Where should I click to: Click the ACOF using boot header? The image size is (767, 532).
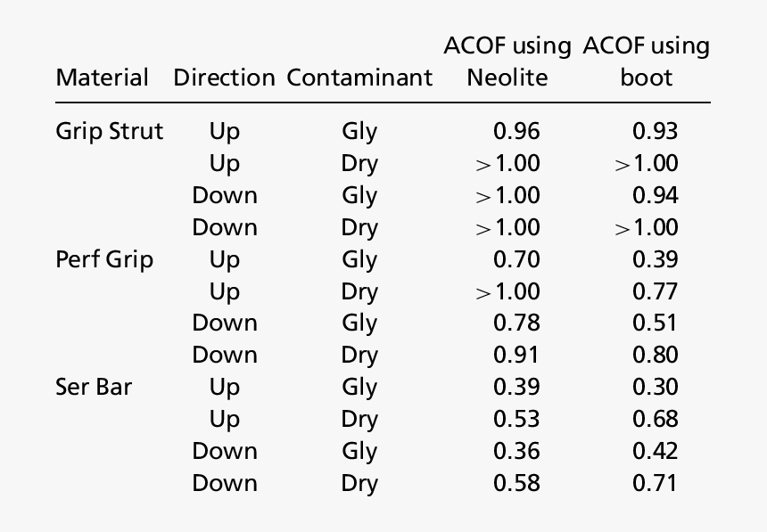647,61
